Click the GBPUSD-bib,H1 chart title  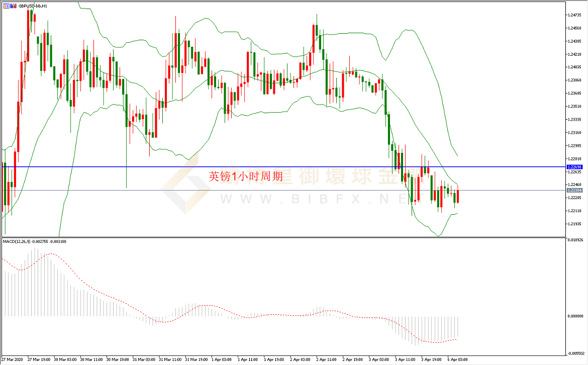point(33,6)
